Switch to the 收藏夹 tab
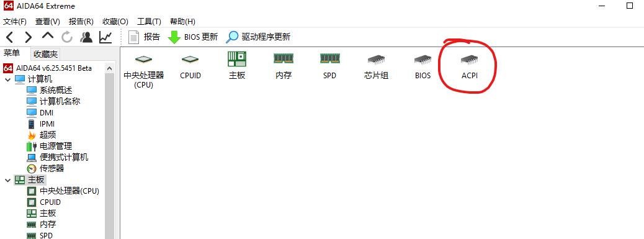The width and height of the screenshot is (644, 239). coord(45,54)
